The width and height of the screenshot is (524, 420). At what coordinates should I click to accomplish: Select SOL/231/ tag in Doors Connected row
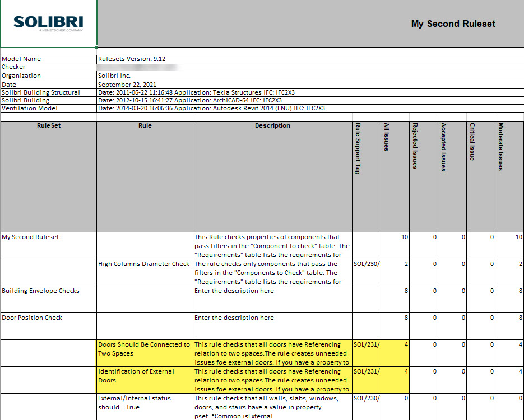tap(367, 353)
